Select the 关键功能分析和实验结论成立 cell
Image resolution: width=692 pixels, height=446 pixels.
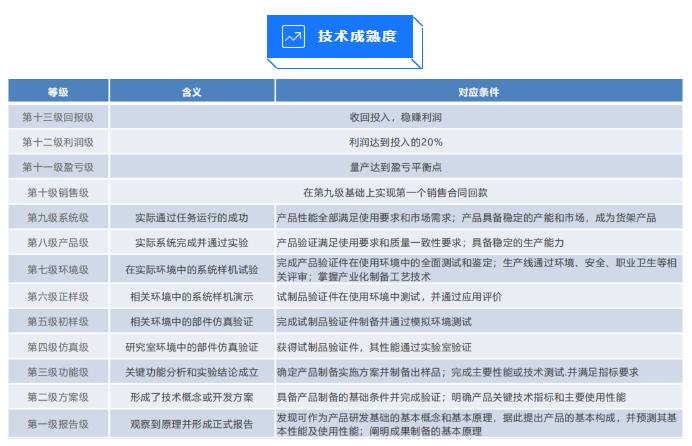click(191, 372)
